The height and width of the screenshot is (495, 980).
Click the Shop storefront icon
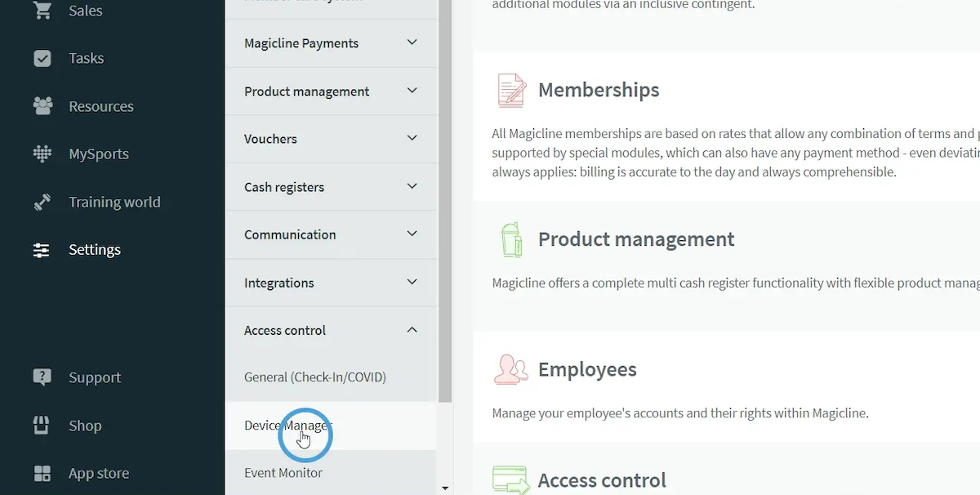coord(42,426)
